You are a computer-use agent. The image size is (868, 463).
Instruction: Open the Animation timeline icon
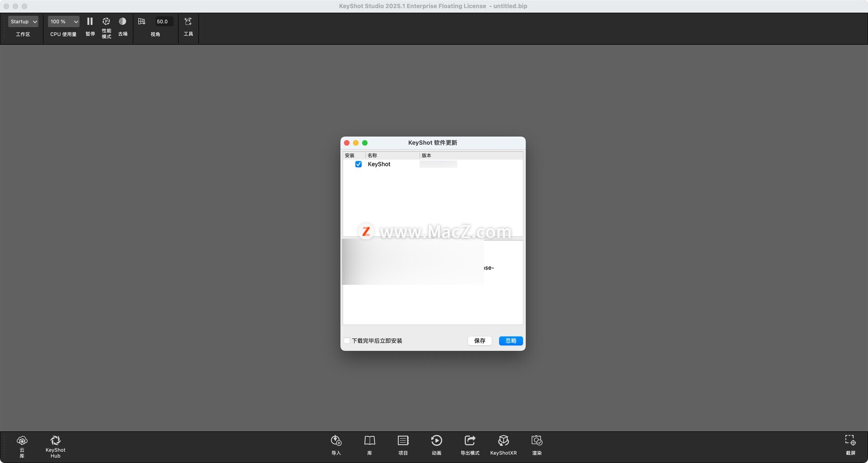click(x=436, y=440)
